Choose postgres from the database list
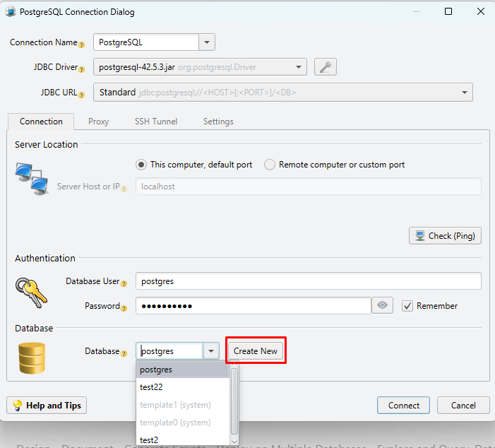The width and height of the screenshot is (495, 448). tap(182, 370)
